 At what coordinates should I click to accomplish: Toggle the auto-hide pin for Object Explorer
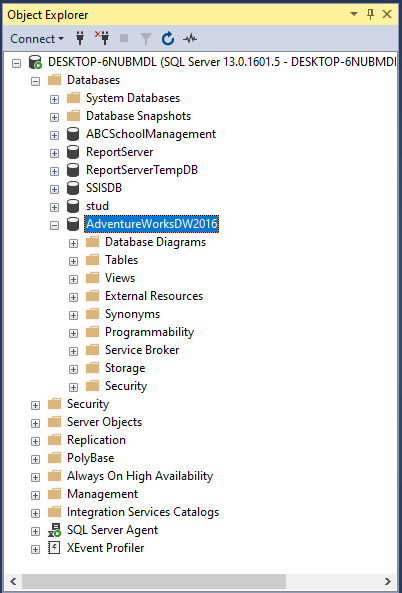(370, 14)
